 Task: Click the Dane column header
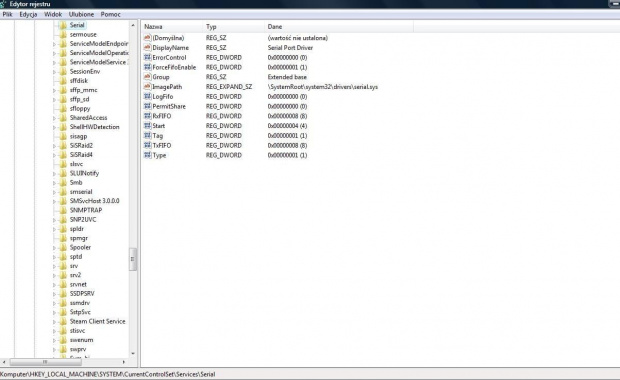pyautogui.click(x=339, y=26)
